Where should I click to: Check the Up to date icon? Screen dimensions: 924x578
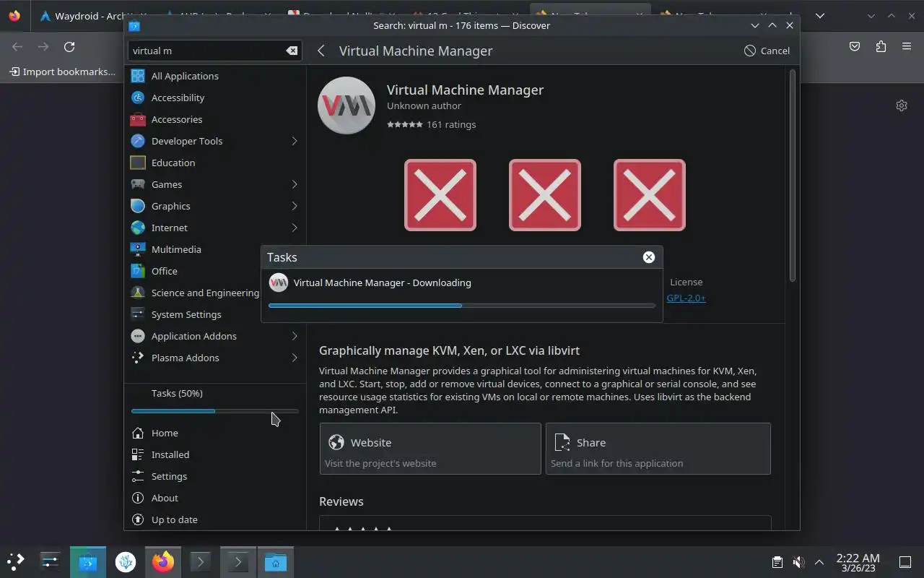(138, 519)
